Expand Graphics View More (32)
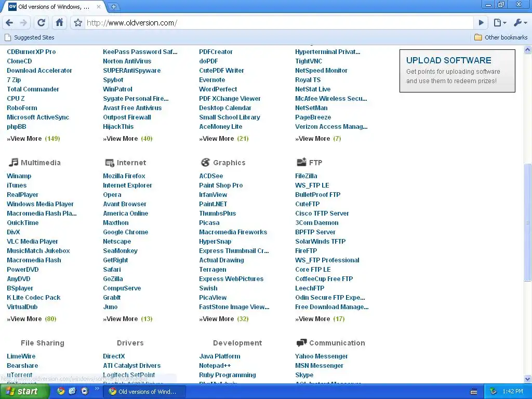 click(x=224, y=318)
